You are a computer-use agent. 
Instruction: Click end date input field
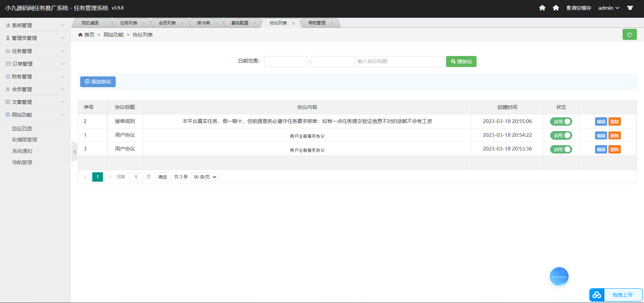tap(333, 62)
